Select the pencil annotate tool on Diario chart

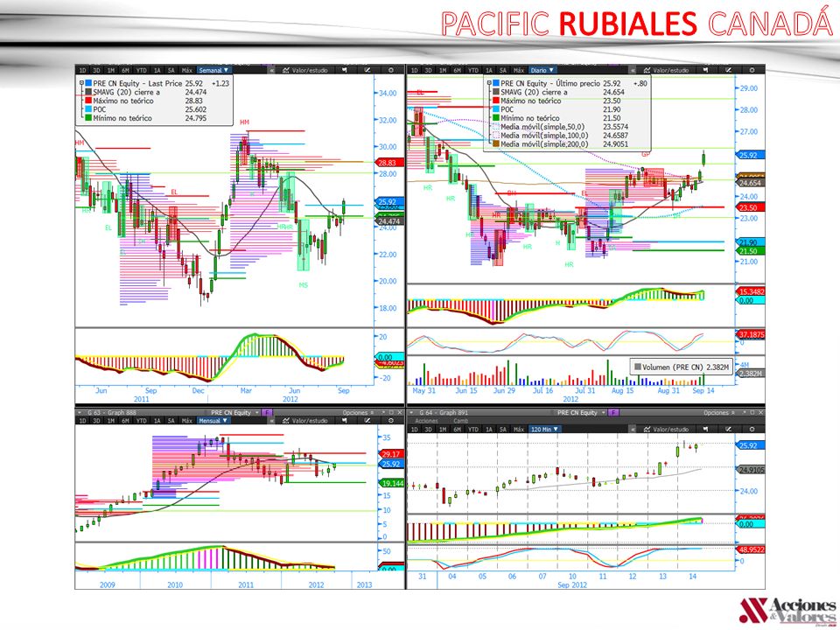(728, 70)
